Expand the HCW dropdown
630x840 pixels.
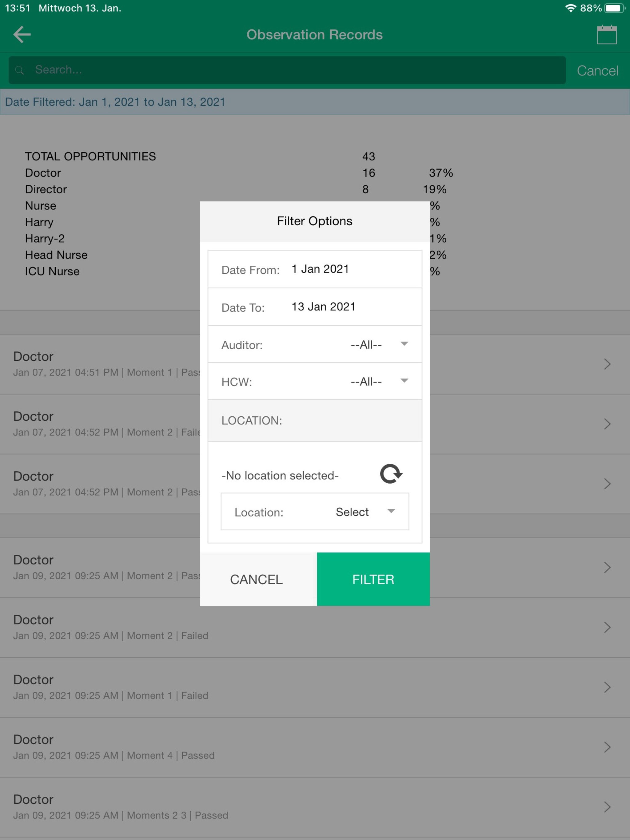(x=404, y=381)
